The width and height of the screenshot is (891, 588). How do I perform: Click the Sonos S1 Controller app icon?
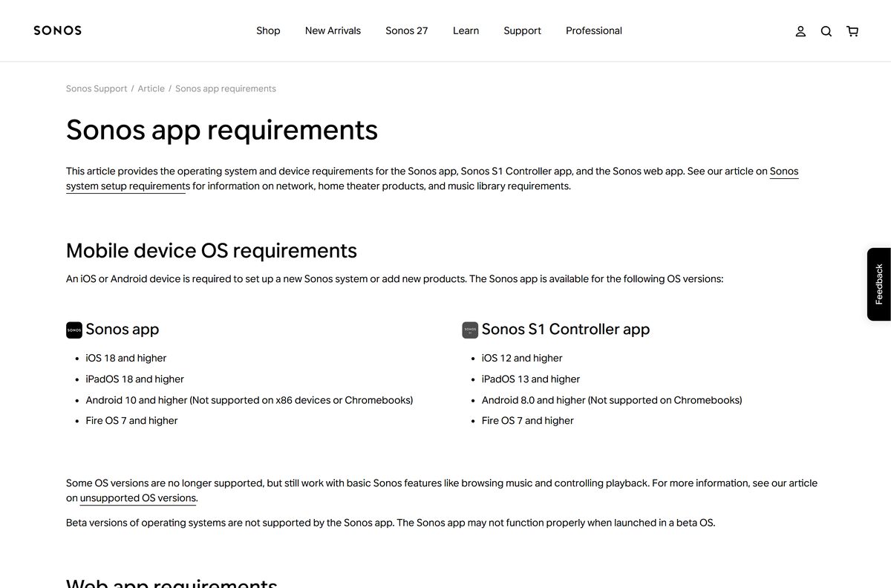(x=470, y=330)
